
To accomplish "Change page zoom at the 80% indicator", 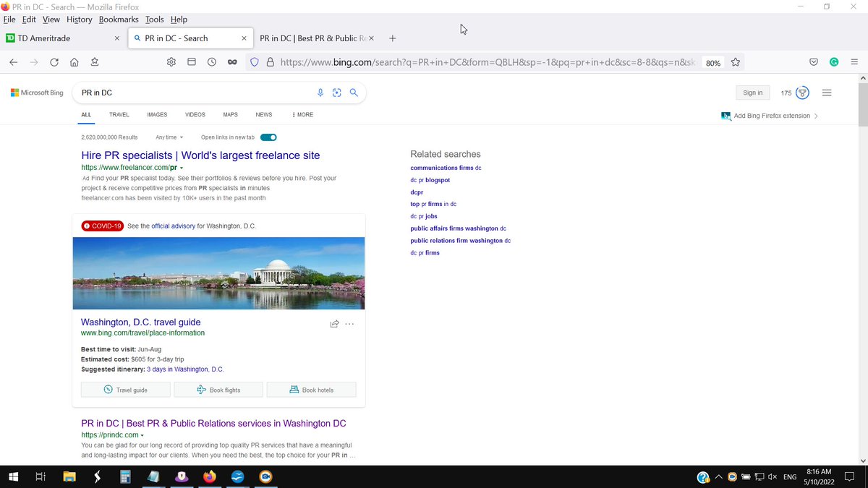I will (713, 63).
